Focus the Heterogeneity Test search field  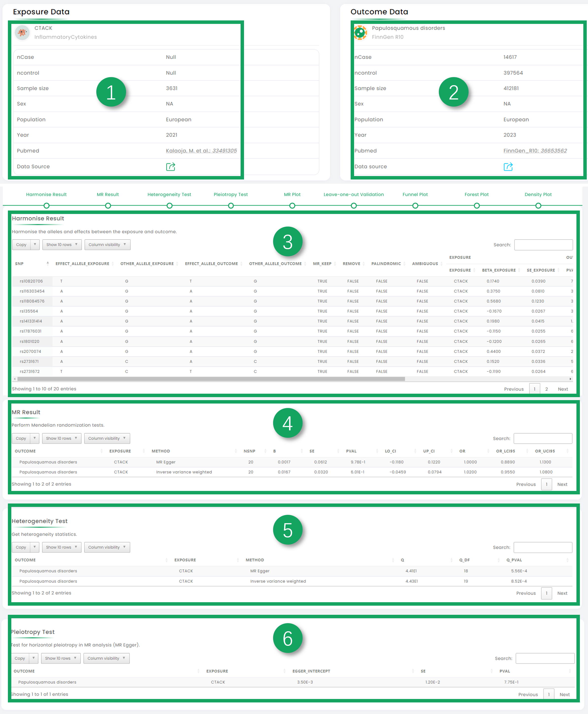(543, 547)
